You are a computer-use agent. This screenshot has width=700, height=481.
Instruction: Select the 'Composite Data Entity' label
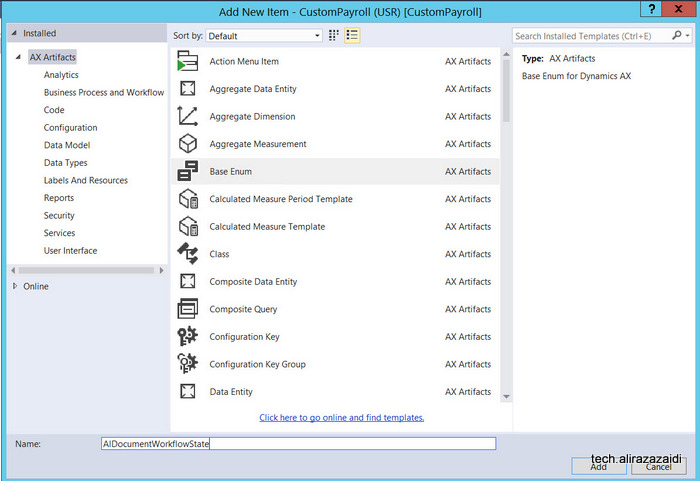(253, 281)
